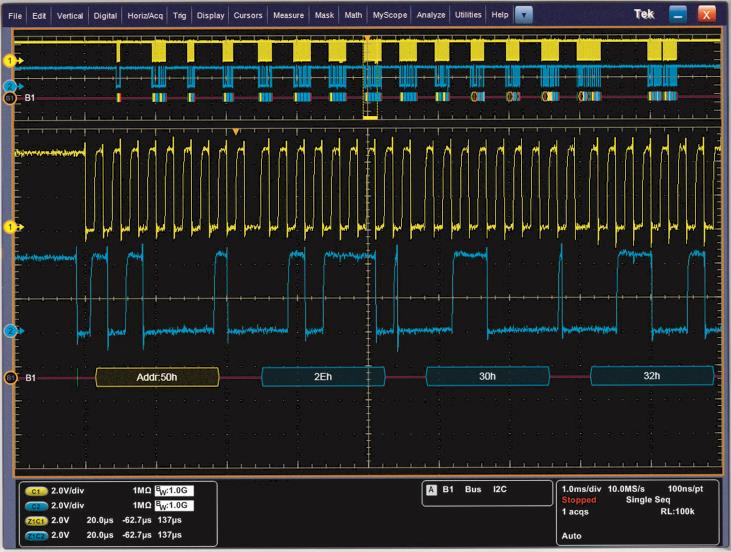
Task: Click the yellow C1 channel badge
Action: (34, 493)
